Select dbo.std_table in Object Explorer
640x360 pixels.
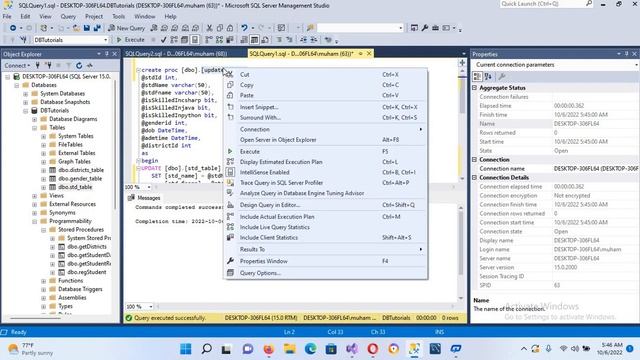(x=75, y=187)
